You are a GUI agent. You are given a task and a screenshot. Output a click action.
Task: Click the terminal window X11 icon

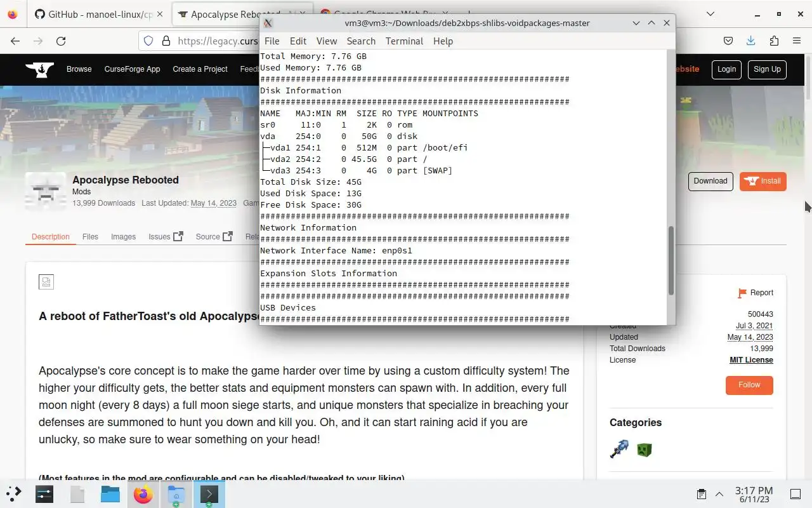coord(268,23)
